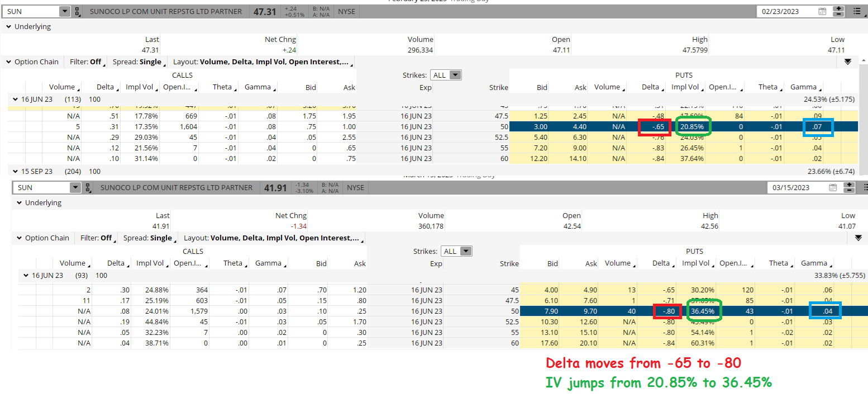The height and width of the screenshot is (397, 868).
Task: Click the symbol input field showing SUN, 03/15/2023 panel
Action: pos(41,187)
